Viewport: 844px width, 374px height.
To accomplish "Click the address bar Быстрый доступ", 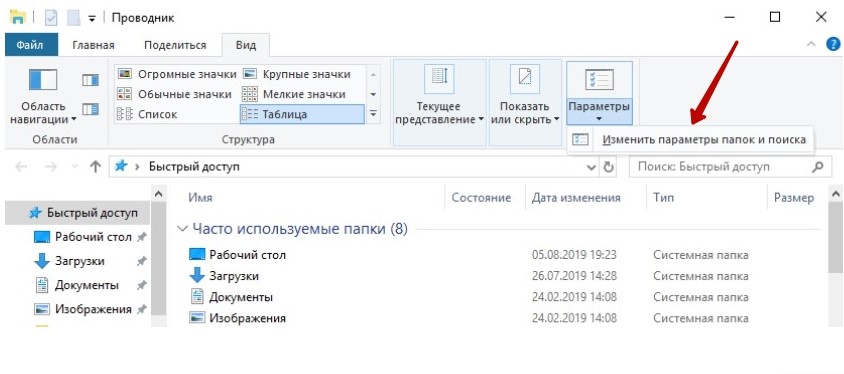I will (194, 167).
